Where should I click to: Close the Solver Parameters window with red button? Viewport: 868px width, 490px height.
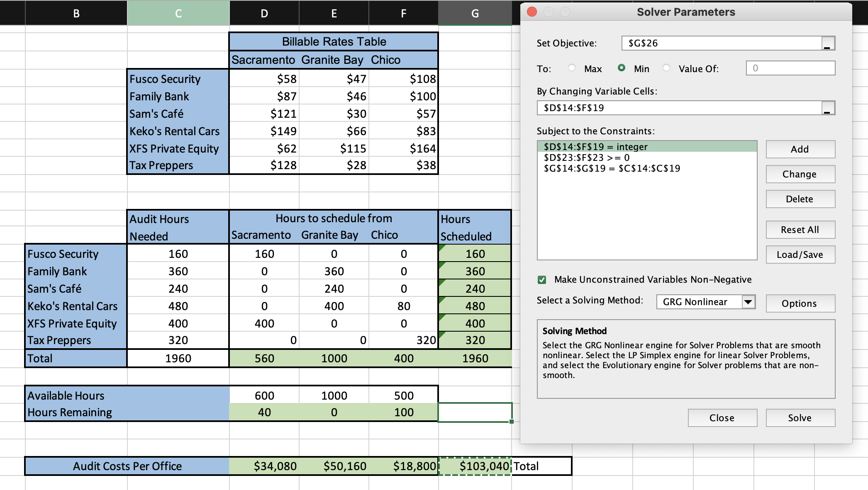click(532, 12)
